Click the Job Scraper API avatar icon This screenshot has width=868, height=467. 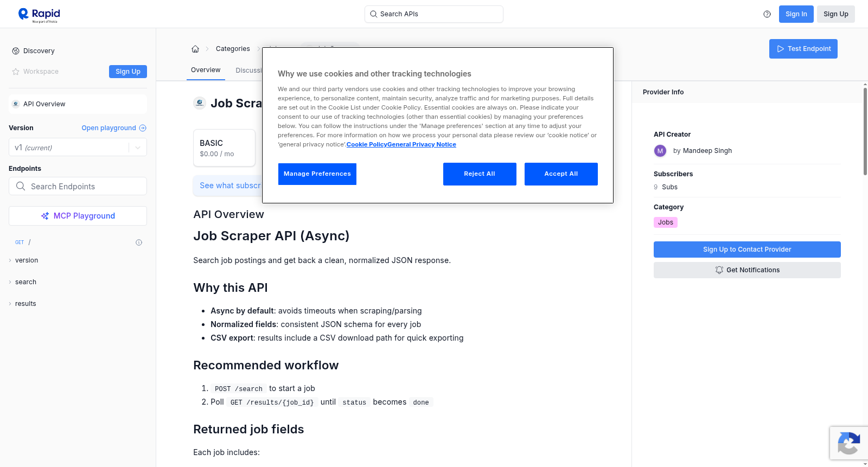click(200, 103)
